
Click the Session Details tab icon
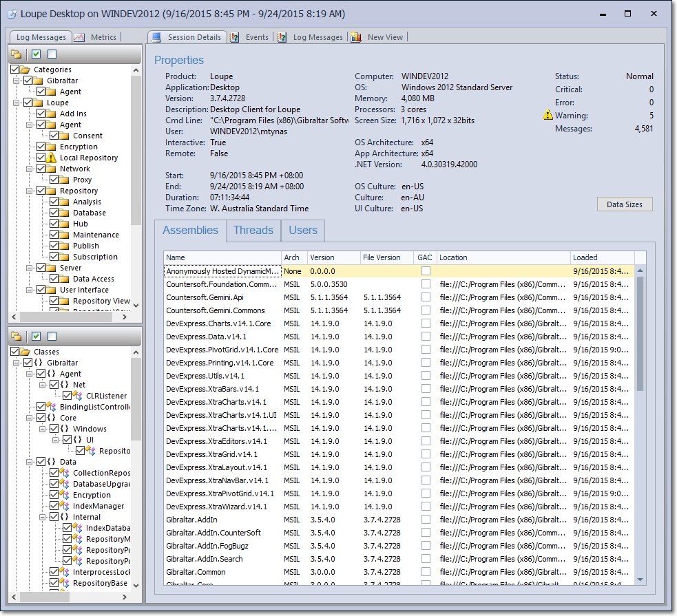(156, 37)
